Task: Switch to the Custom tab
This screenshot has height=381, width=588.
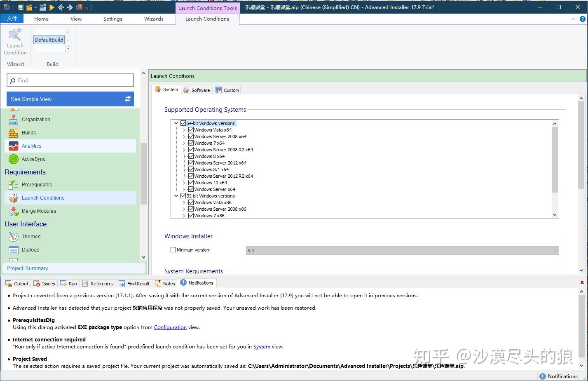Action: click(227, 90)
